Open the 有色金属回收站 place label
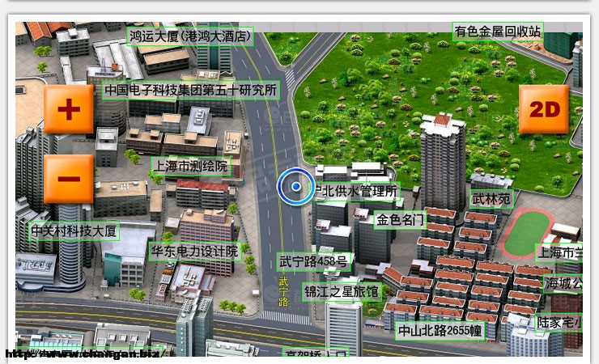 click(497, 32)
